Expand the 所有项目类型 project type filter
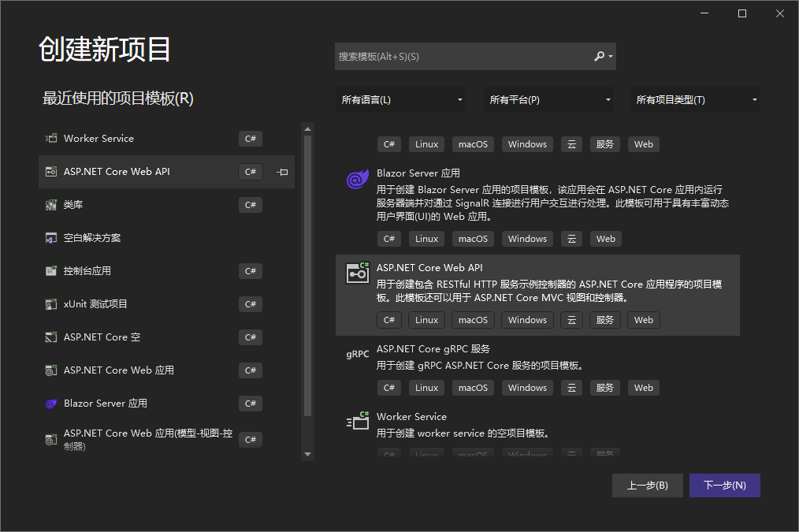This screenshot has height=532, width=799. pyautogui.click(x=696, y=100)
